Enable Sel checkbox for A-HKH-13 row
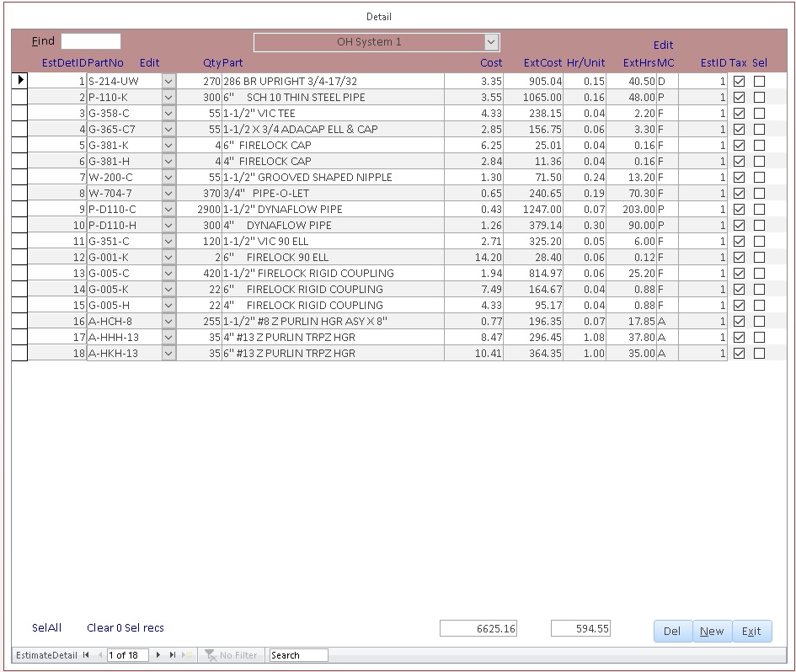The image size is (796, 672). 759,354
